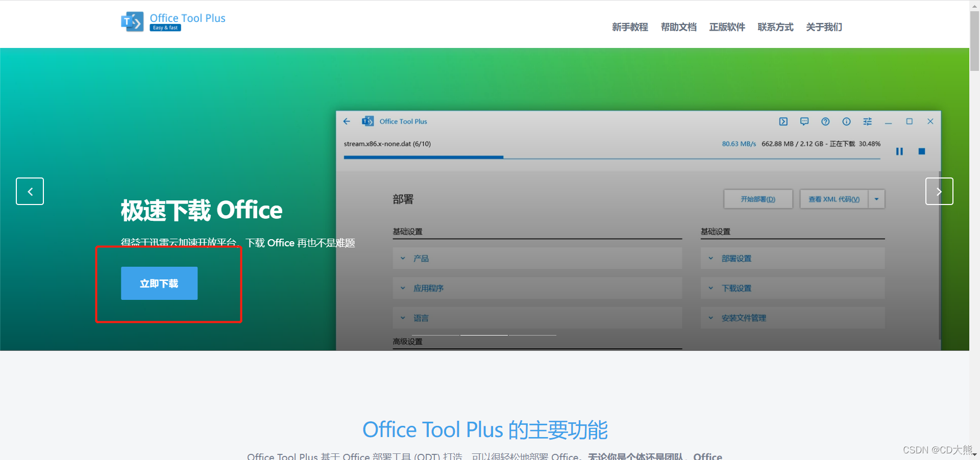Go to the next carousel slide
Viewport: 980px width, 460px height.
[x=939, y=191]
